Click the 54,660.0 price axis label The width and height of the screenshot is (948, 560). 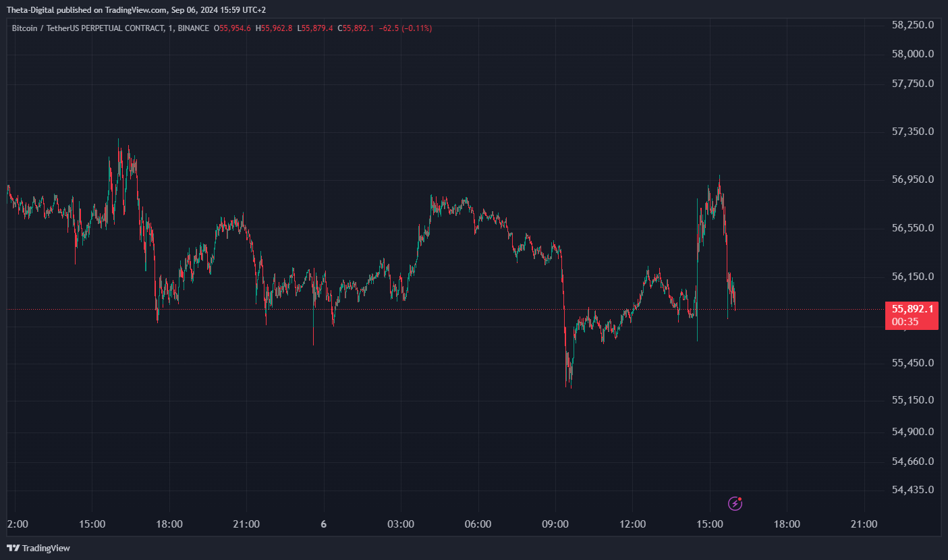point(912,461)
